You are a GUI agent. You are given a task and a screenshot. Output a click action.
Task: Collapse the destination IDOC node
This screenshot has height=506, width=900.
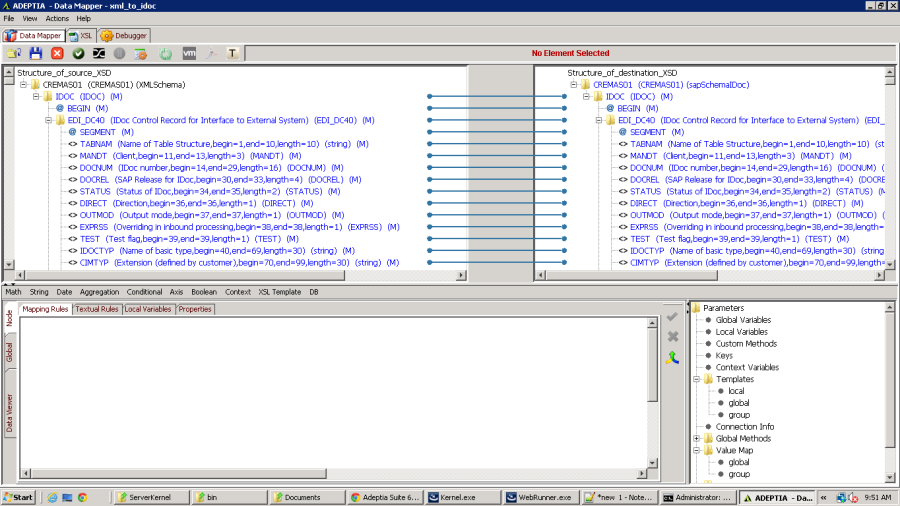tap(586, 96)
